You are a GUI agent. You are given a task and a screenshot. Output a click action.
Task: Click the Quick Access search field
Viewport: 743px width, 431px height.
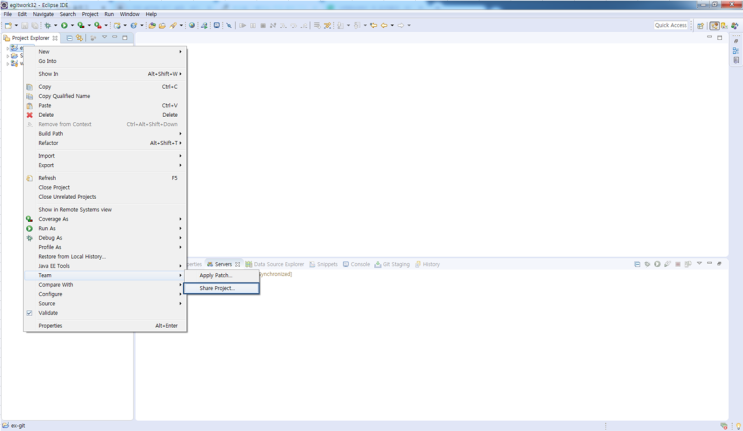click(671, 26)
